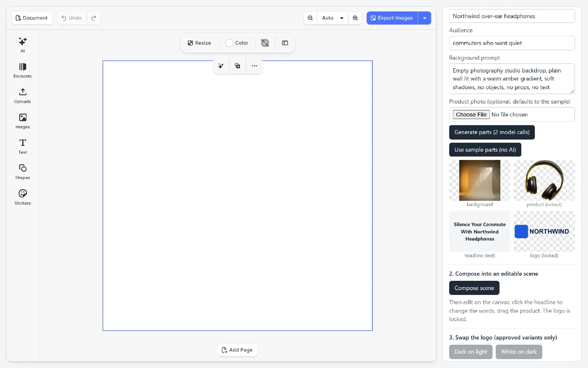
Task: Click the duplicate page icon
Action: [x=237, y=66]
